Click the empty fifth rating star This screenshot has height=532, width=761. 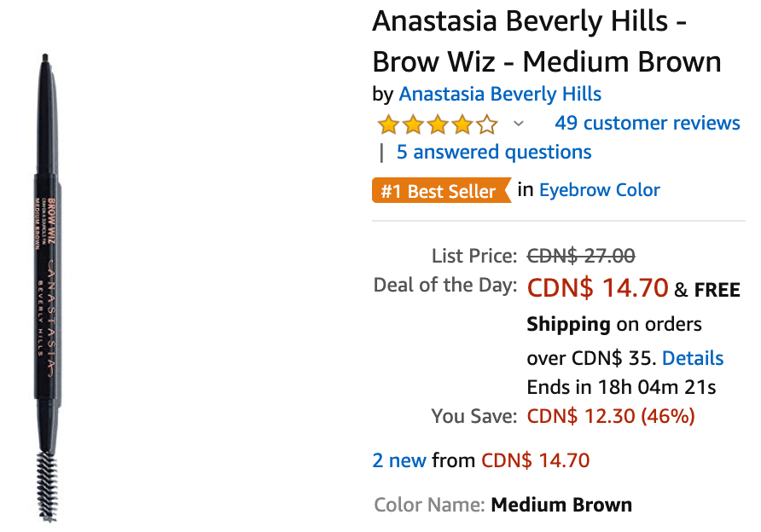coord(487,124)
